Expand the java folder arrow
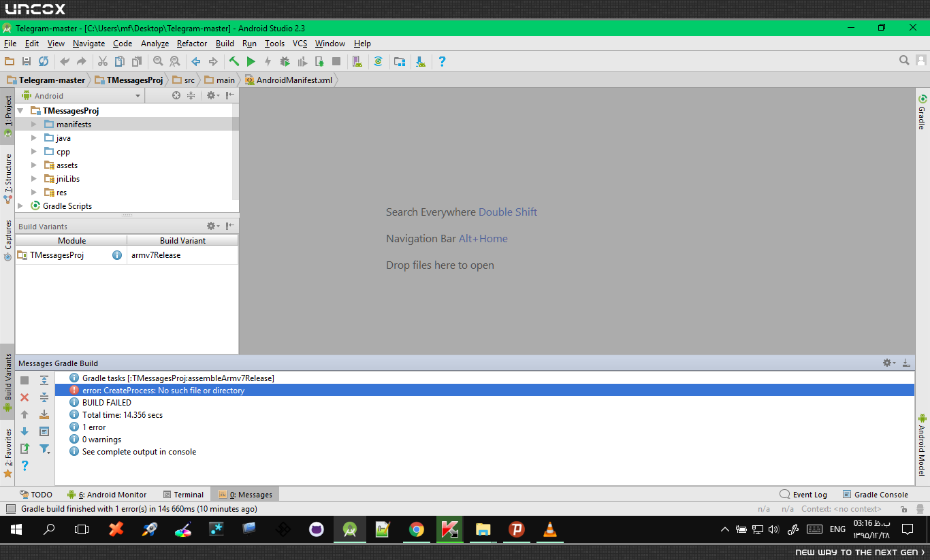This screenshot has height=560, width=930. coord(34,138)
